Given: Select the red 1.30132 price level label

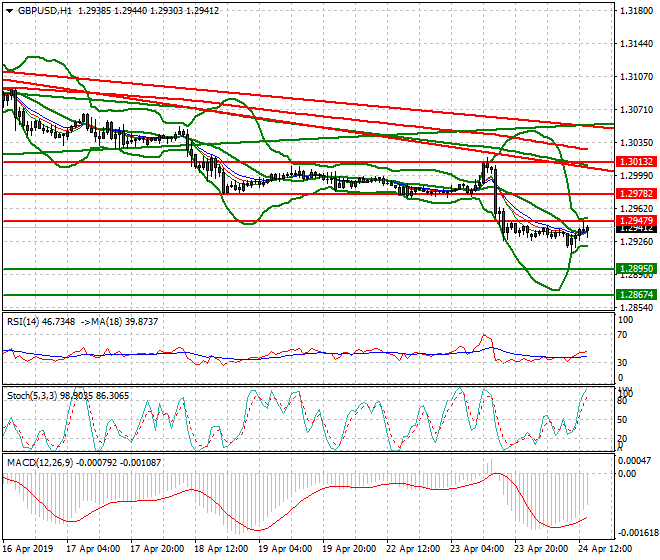Looking at the screenshot, I should 636,162.
